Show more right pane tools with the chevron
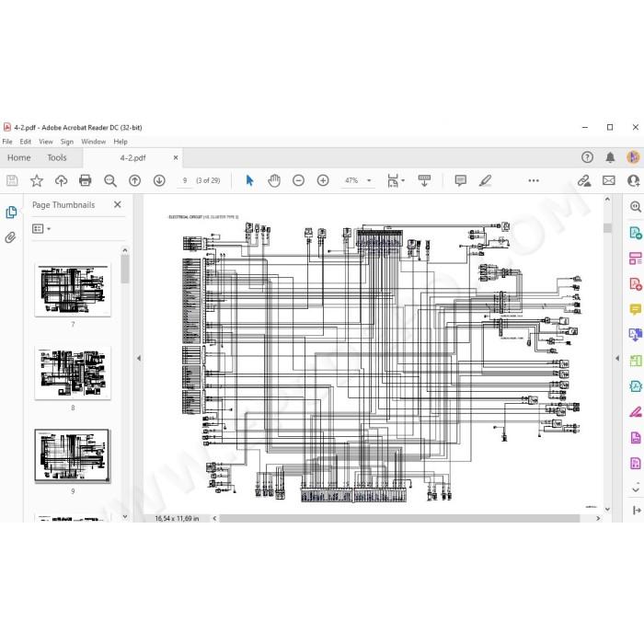 [x=636, y=489]
